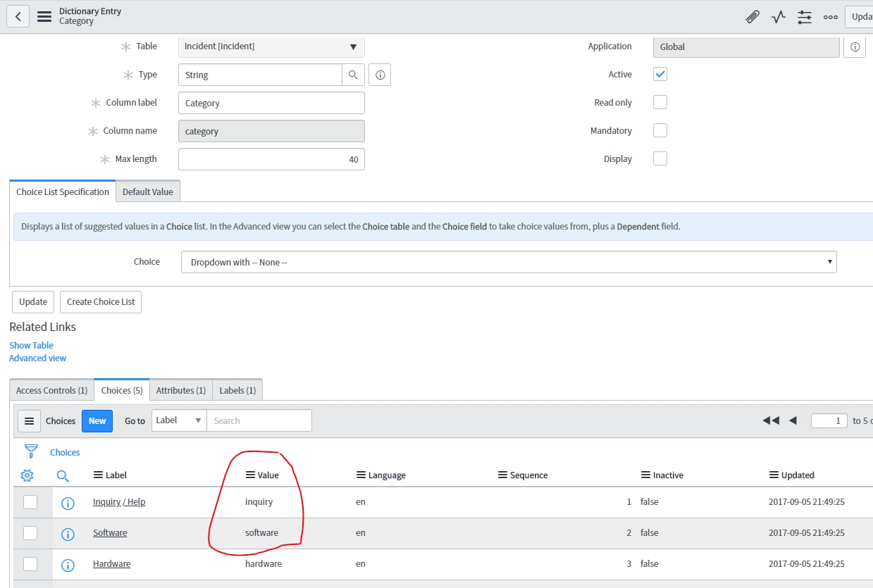This screenshot has width=873, height=588.
Task: Switch to the Default Value tab
Action: (148, 192)
